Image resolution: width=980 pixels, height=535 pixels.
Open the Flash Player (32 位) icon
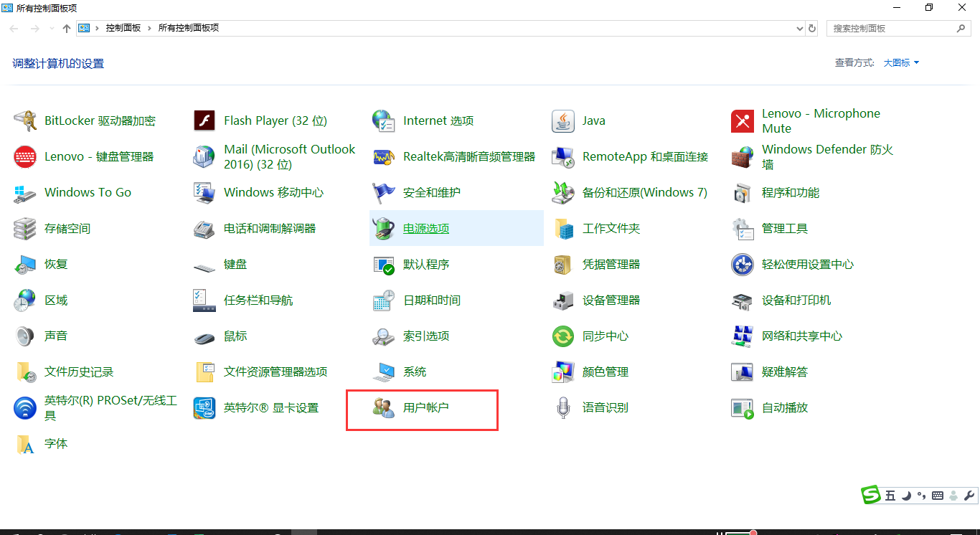pos(204,121)
